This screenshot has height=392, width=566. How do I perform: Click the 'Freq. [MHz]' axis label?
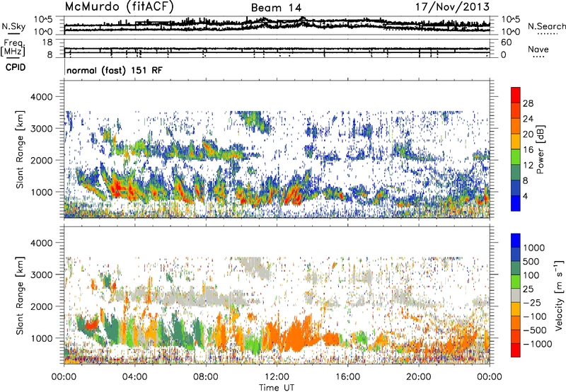click(x=13, y=48)
